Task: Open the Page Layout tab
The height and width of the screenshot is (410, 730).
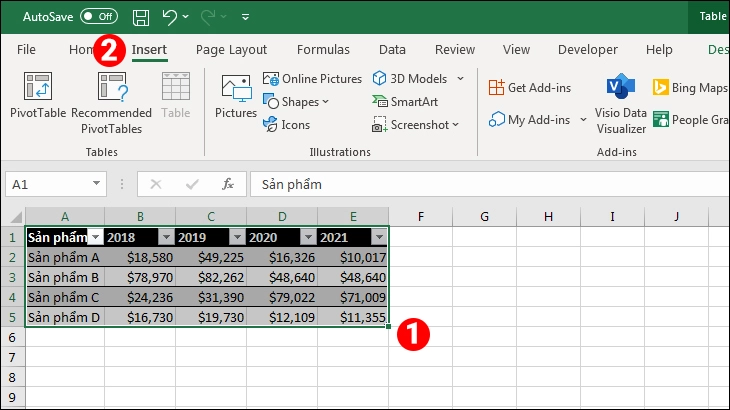Action: [x=231, y=50]
